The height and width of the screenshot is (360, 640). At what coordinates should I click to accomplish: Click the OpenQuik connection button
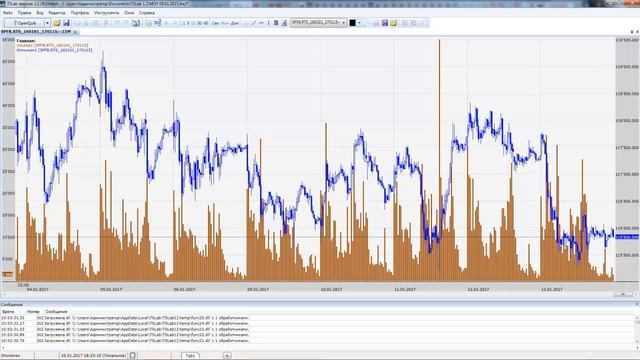point(24,23)
